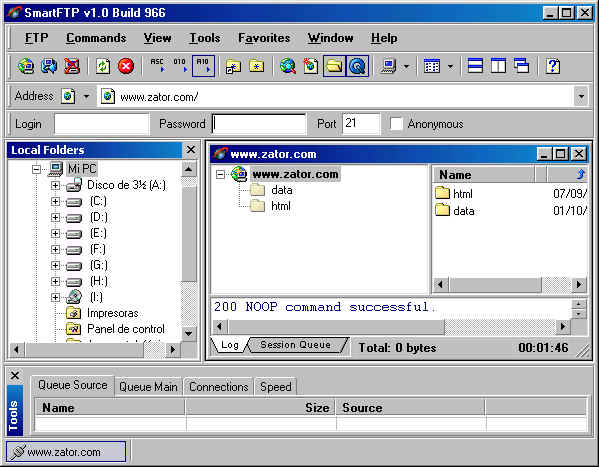
Task: Close the Tools bottom panel
Action: click(15, 375)
